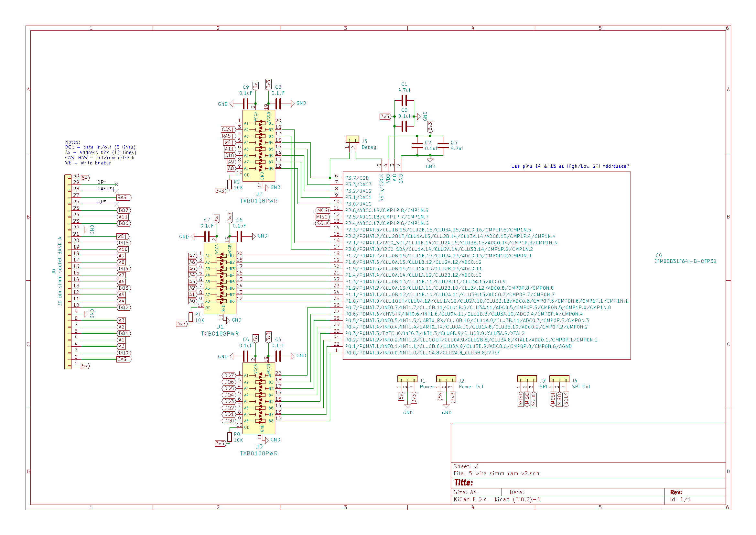The width and height of the screenshot is (756, 535).
Task: Click the DQ0 input label on U0
Action: pyautogui.click(x=229, y=421)
